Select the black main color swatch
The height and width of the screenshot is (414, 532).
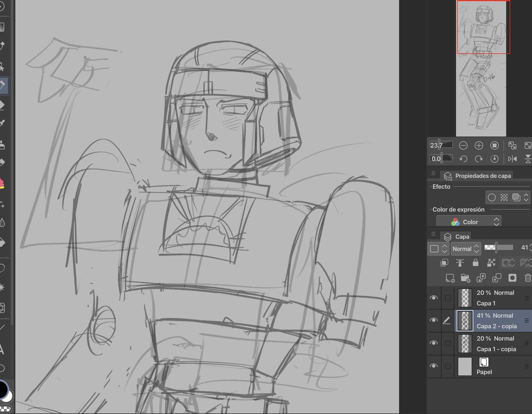(3, 389)
